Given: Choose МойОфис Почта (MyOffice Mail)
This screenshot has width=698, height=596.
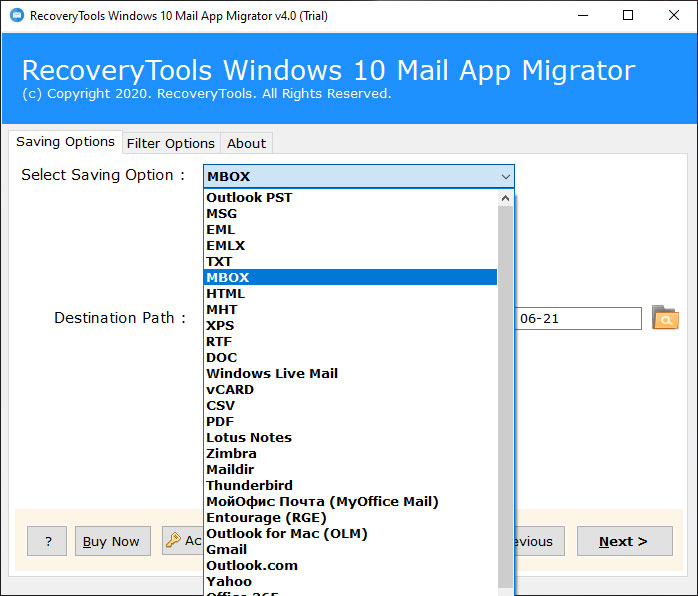Looking at the screenshot, I should coord(350,502).
